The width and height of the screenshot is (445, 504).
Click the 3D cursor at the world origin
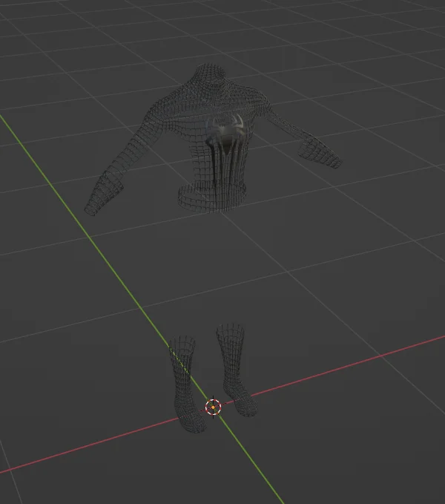pyautogui.click(x=213, y=408)
